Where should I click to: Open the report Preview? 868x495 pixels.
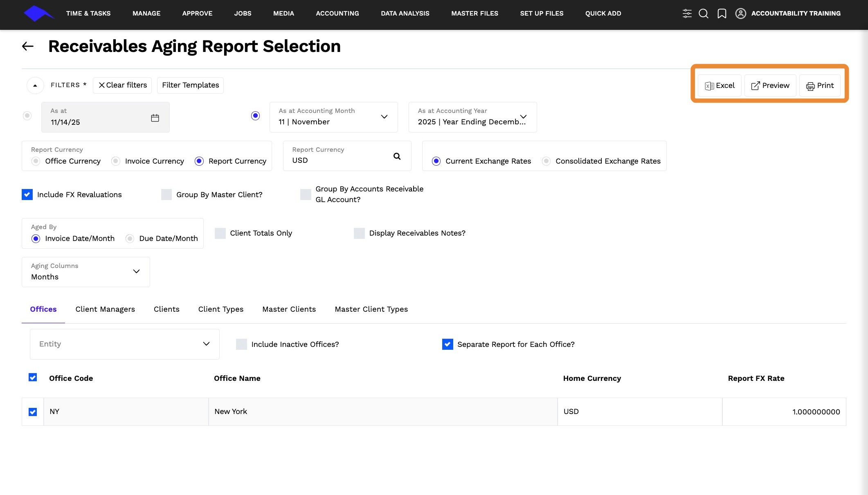[x=770, y=85]
